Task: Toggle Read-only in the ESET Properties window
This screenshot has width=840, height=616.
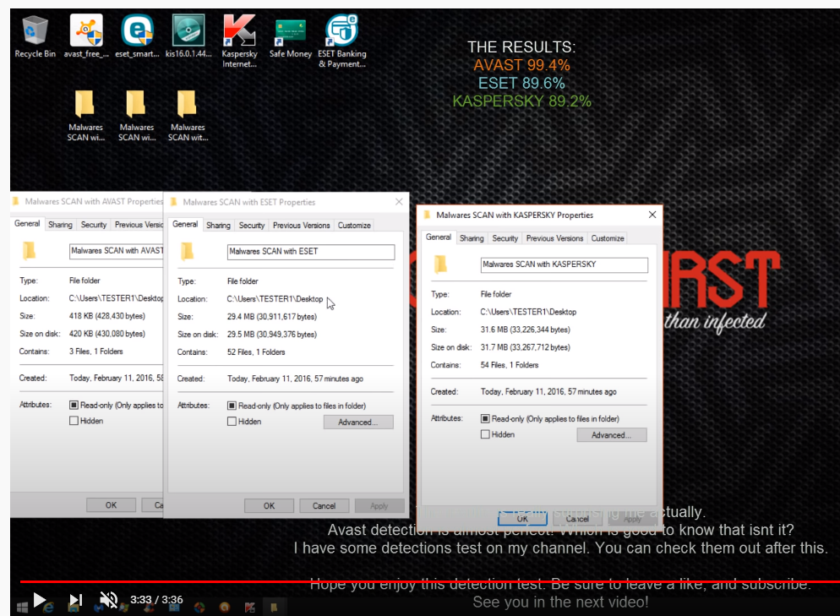Action: point(232,406)
